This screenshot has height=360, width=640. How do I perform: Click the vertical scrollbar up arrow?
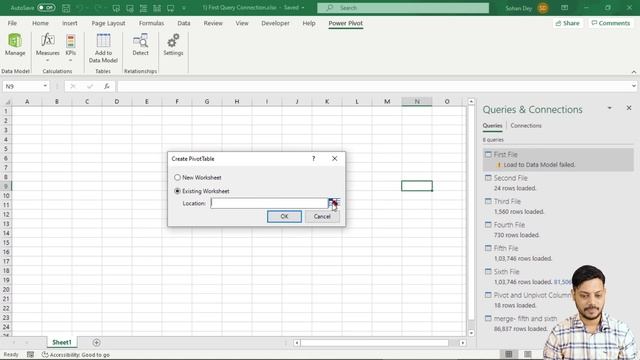(471, 101)
